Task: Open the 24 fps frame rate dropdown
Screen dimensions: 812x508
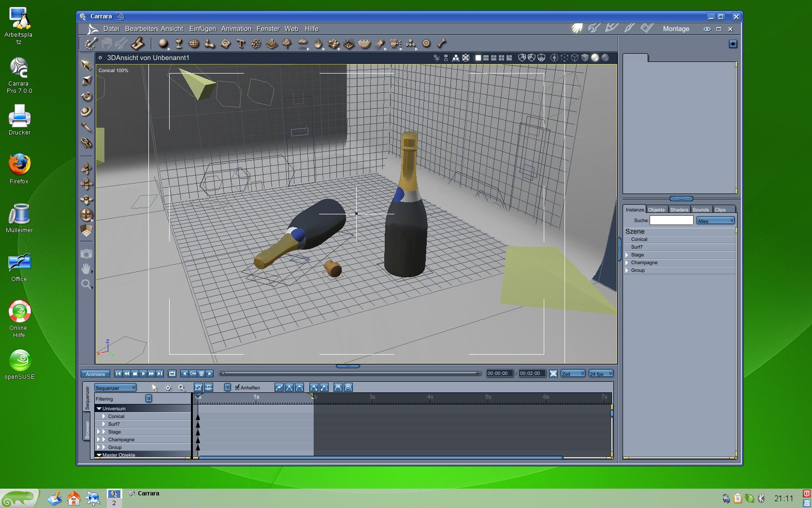Action: [601, 374]
